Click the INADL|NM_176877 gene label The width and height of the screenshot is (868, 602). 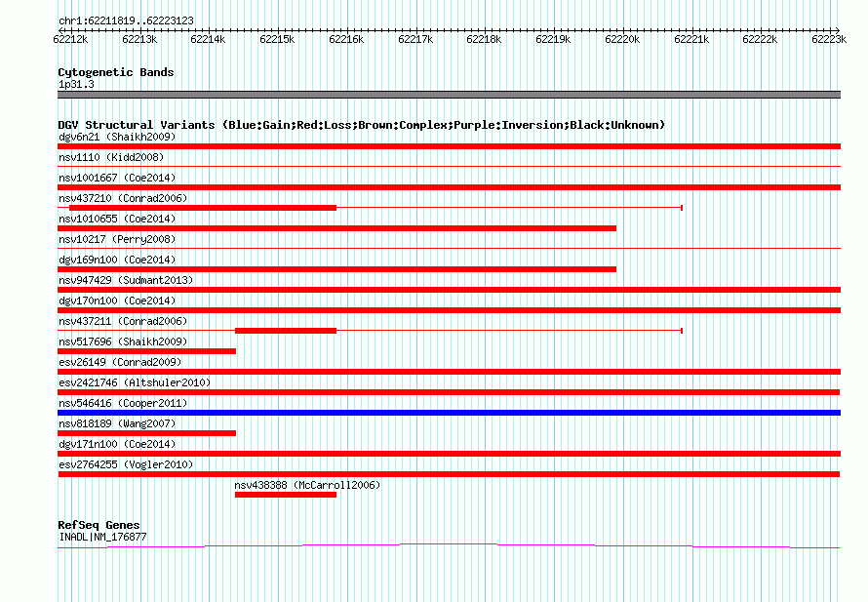click(102, 537)
